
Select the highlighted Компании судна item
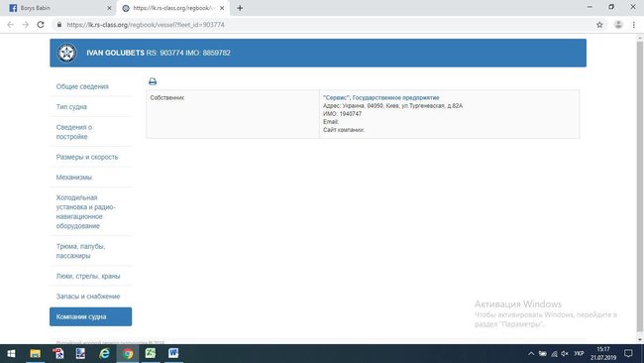click(x=91, y=316)
